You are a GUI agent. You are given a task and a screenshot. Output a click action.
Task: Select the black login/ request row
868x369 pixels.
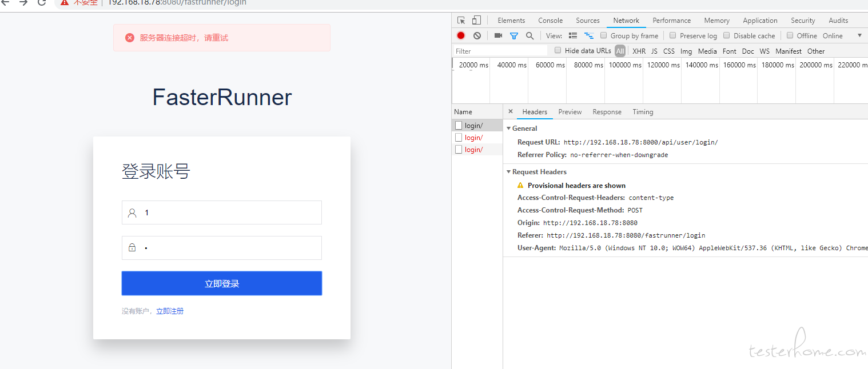click(477, 125)
